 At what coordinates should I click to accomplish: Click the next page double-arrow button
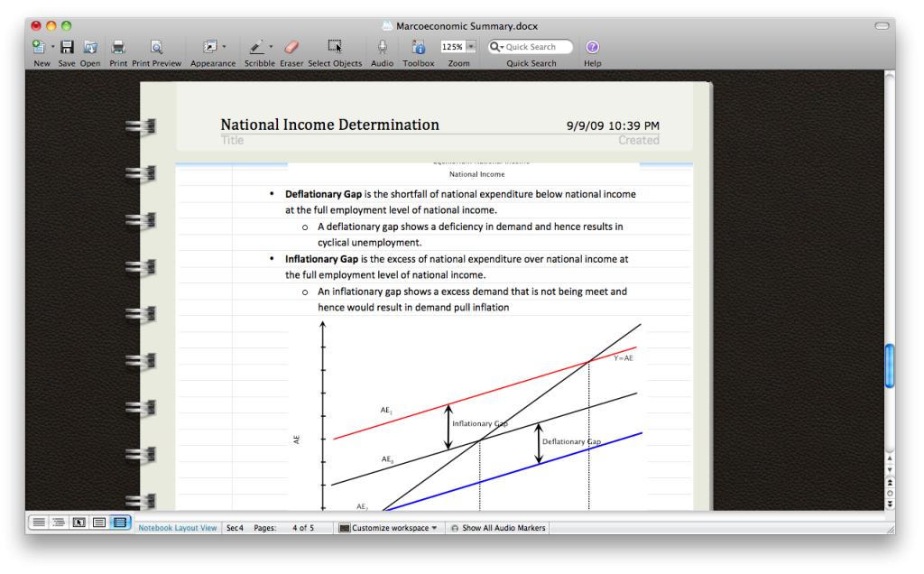[x=890, y=504]
